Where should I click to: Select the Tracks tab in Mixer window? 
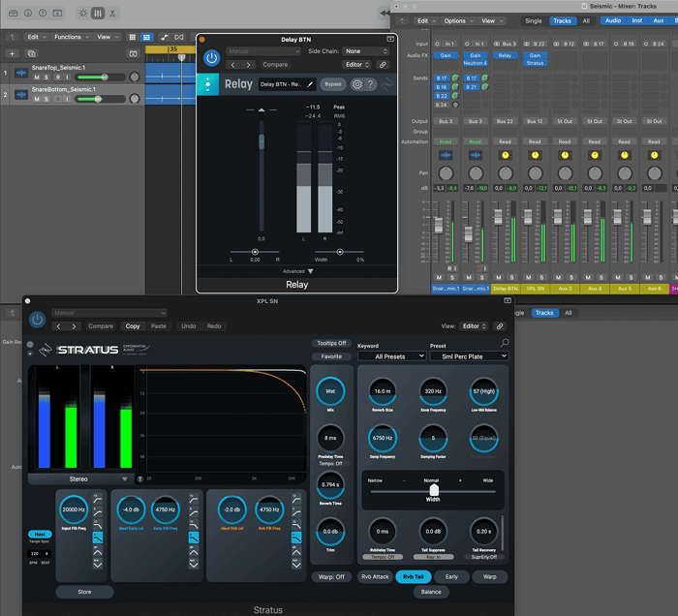562,20
